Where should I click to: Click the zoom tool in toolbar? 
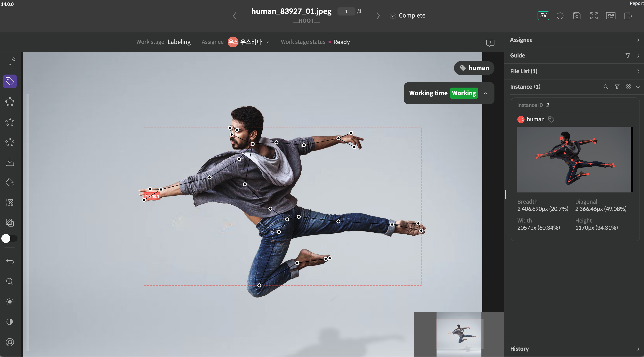click(11, 281)
